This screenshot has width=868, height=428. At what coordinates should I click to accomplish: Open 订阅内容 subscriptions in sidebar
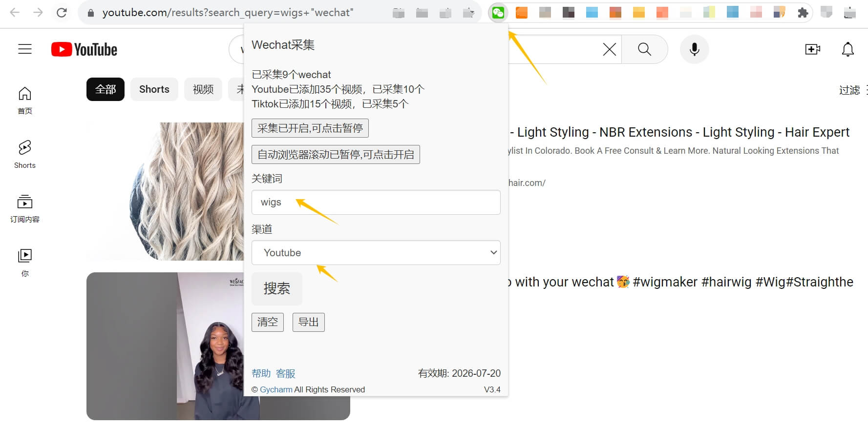tap(25, 208)
